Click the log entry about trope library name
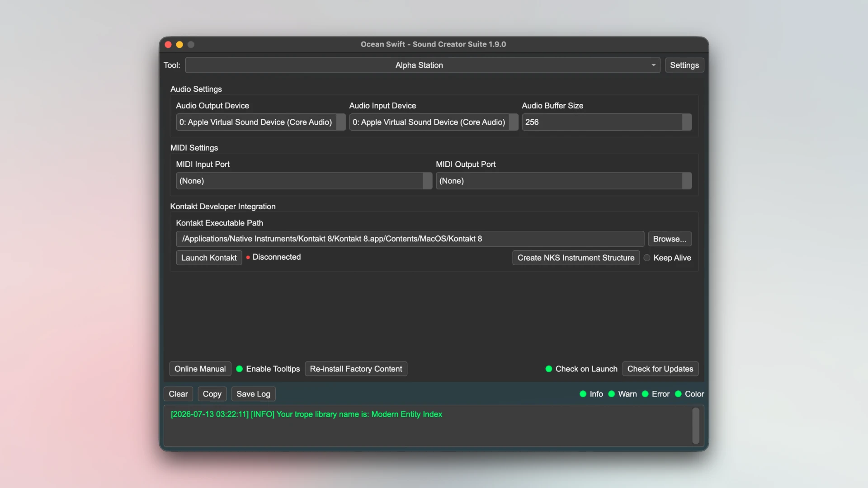Image resolution: width=868 pixels, height=488 pixels. coord(307,414)
